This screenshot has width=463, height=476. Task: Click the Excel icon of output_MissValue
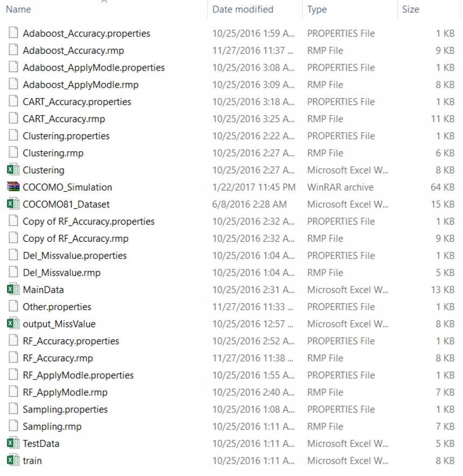pyautogui.click(x=13, y=323)
